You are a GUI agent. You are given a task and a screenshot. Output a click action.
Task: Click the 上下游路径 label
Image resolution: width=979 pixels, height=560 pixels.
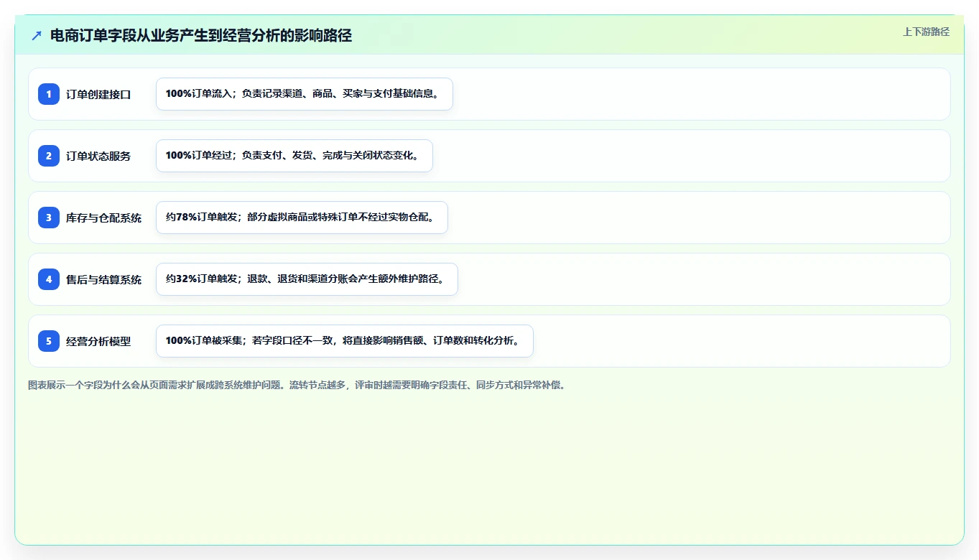click(926, 32)
